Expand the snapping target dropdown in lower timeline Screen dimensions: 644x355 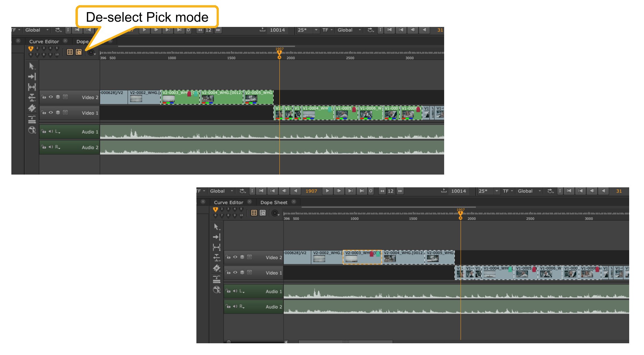click(x=275, y=213)
